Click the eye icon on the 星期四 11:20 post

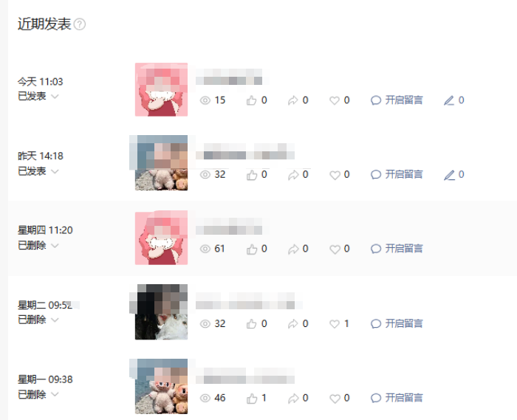pyautogui.click(x=205, y=249)
